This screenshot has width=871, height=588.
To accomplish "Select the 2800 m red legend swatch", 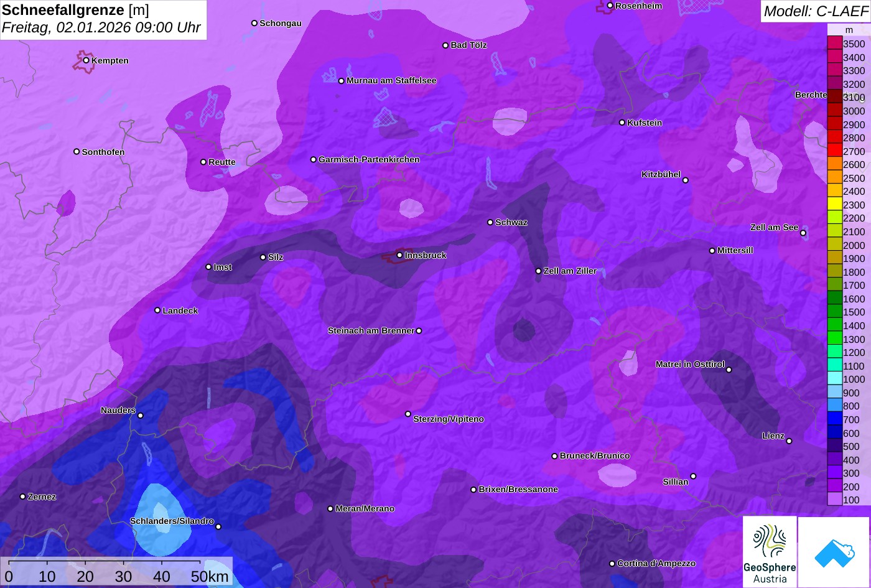I will point(834,138).
